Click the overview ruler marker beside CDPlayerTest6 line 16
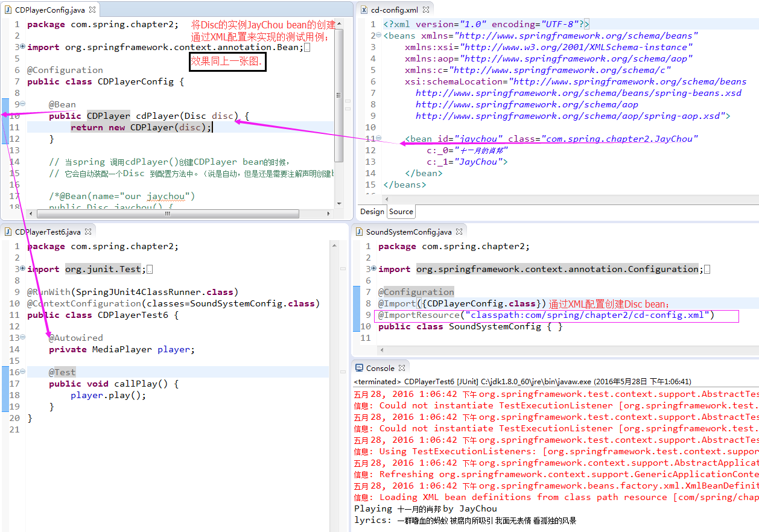This screenshot has height=532, width=759. point(342,373)
